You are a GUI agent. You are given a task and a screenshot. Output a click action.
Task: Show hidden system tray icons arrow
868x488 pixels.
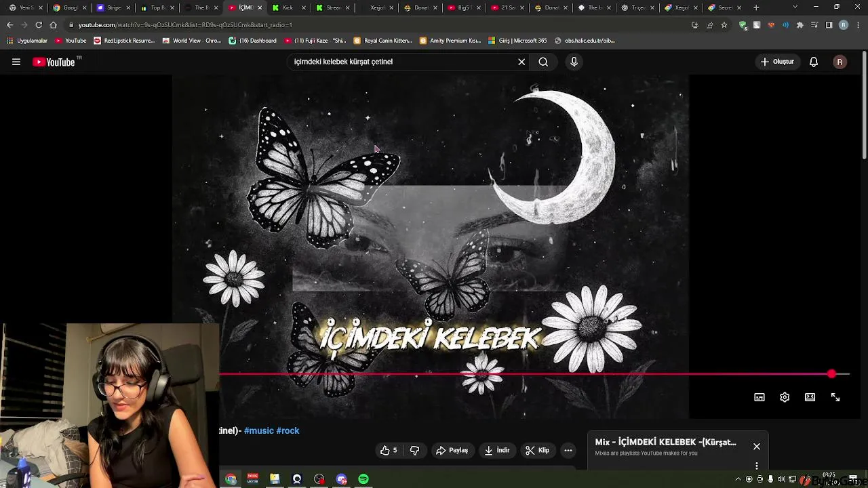coord(738,479)
